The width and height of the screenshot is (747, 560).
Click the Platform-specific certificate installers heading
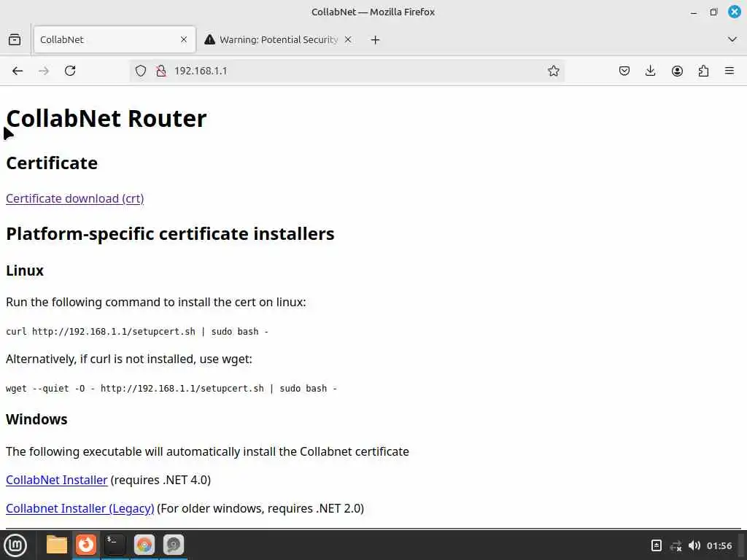[x=170, y=234]
